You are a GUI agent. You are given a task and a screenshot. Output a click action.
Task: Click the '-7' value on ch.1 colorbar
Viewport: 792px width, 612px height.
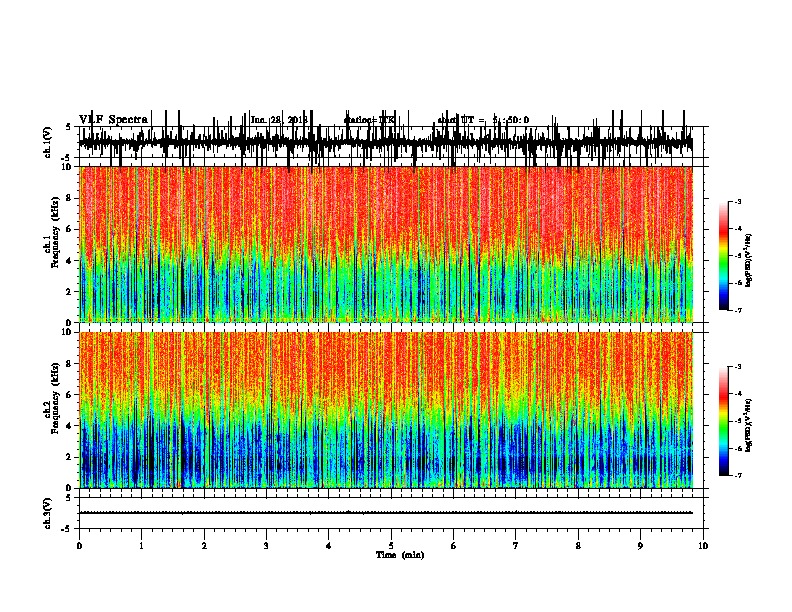[x=738, y=310]
